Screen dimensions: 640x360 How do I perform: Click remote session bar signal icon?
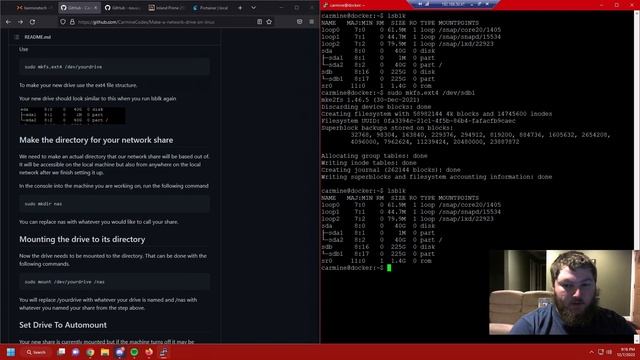(x=427, y=4)
